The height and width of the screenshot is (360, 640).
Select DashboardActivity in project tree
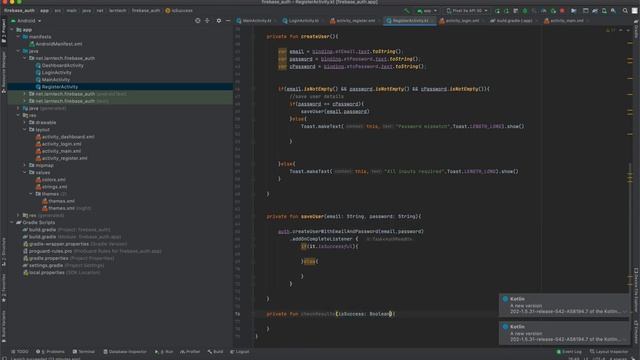(x=59, y=65)
